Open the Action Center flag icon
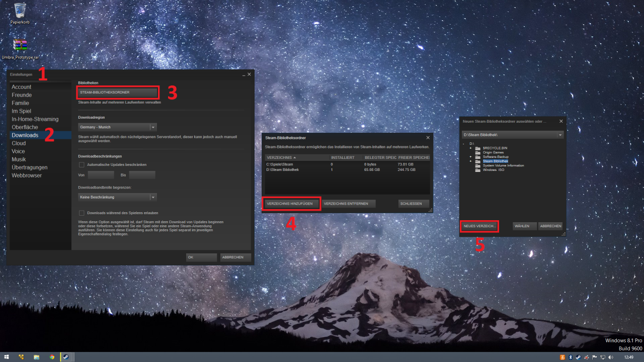 (x=594, y=357)
